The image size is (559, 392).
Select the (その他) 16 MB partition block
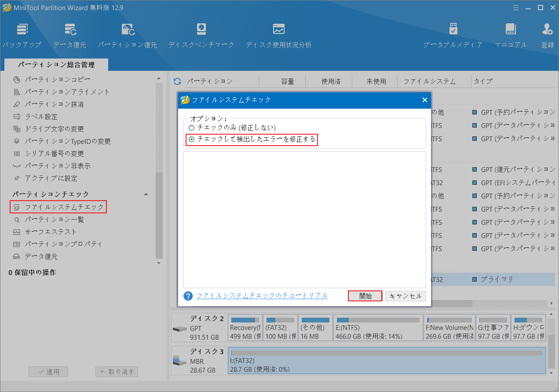(315, 328)
